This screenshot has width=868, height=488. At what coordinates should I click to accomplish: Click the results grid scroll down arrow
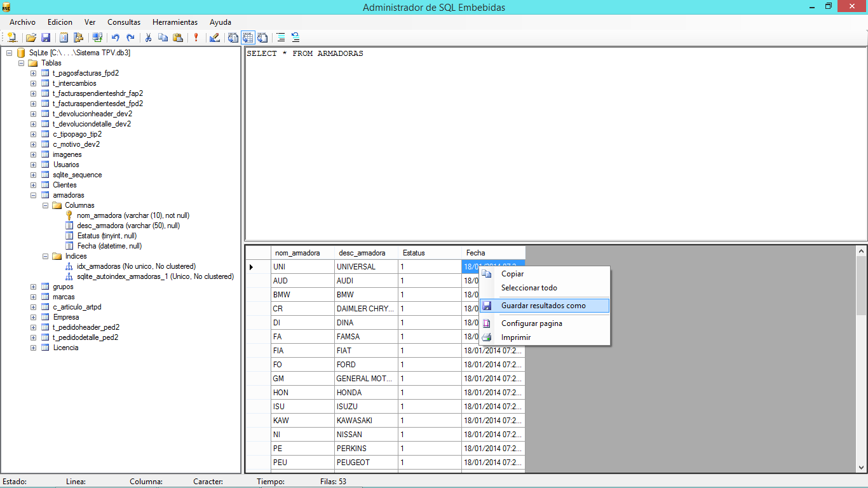tap(861, 467)
